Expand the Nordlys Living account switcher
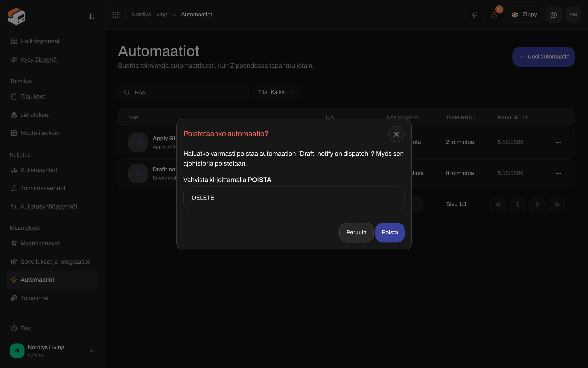Screen dimensions: 588x368 click(52, 351)
